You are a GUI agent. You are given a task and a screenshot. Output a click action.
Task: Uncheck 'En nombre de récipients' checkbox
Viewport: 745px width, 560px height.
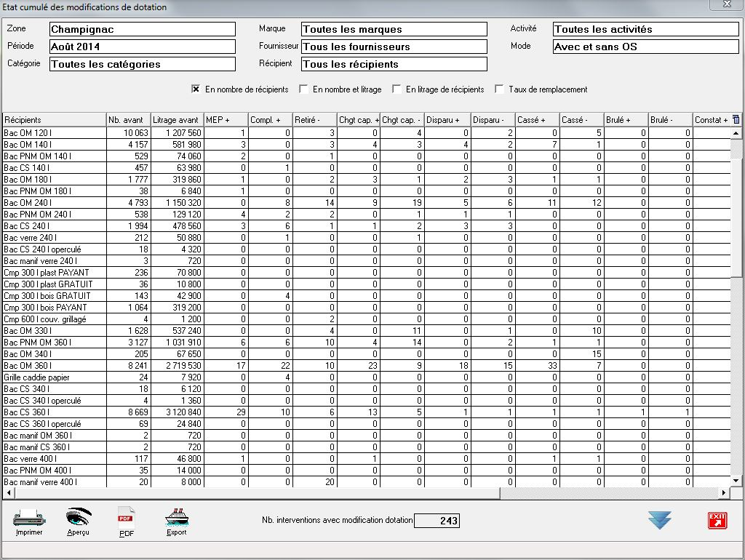196,89
